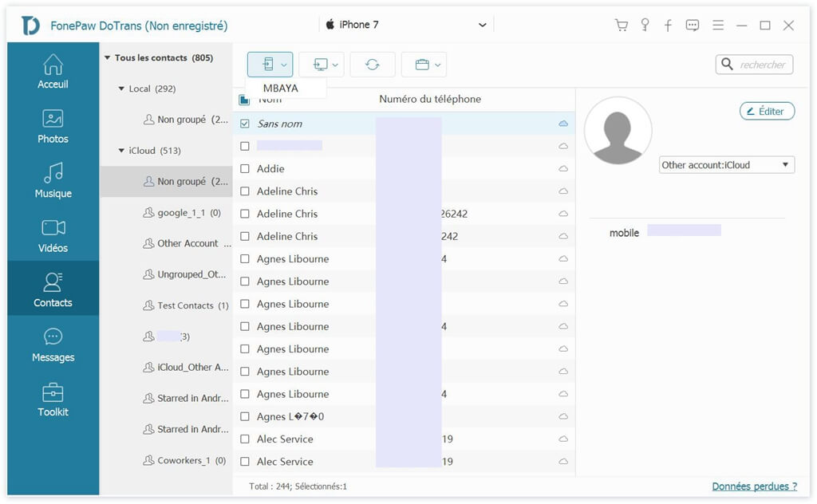Open the export-to-device dropdown button
The image size is (817, 504).
pos(270,65)
